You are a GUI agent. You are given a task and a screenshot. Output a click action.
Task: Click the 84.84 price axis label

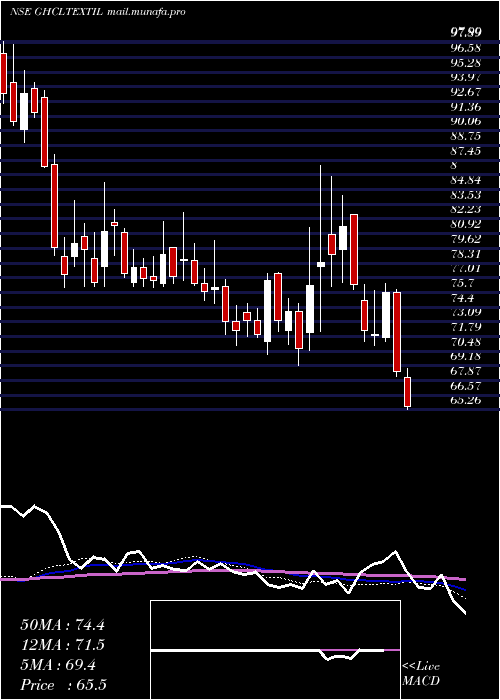pos(465,180)
